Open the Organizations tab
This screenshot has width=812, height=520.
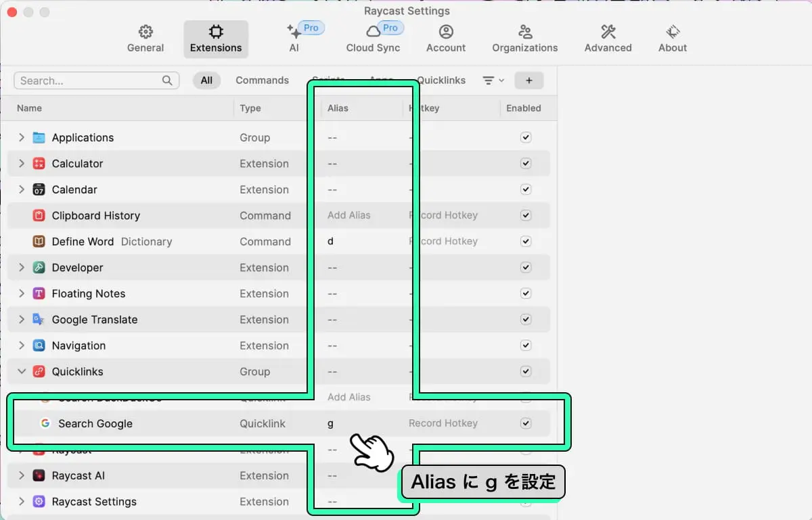point(525,39)
